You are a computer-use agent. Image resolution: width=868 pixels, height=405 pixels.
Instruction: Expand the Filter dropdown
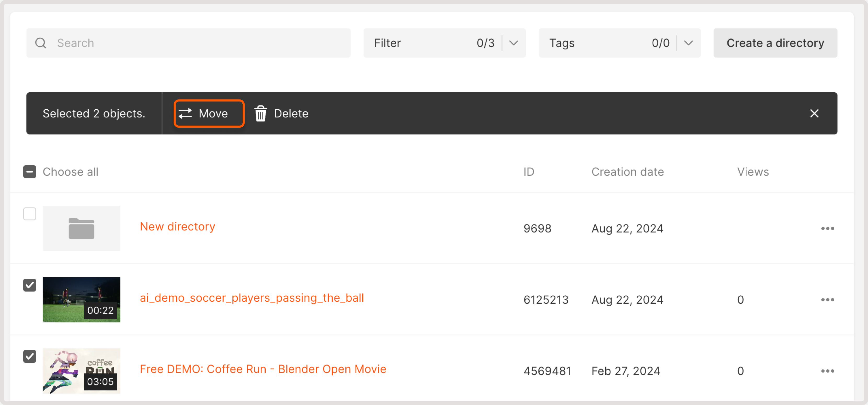(x=513, y=43)
